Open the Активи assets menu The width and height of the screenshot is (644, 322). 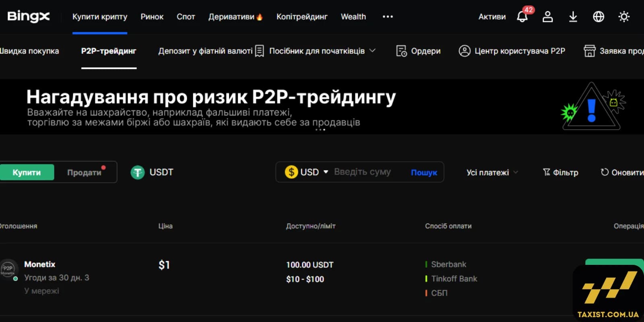(x=492, y=17)
